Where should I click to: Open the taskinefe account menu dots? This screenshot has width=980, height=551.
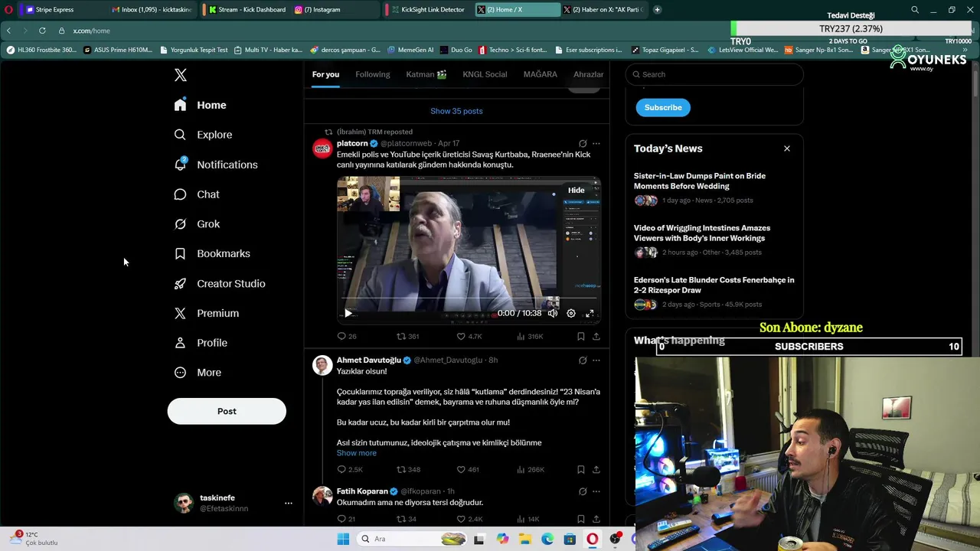tap(289, 503)
